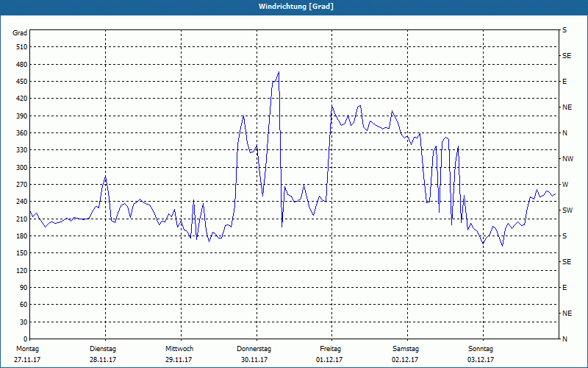Click the N compass label level with 360
Viewport: 588px width, 368px height.
point(564,133)
